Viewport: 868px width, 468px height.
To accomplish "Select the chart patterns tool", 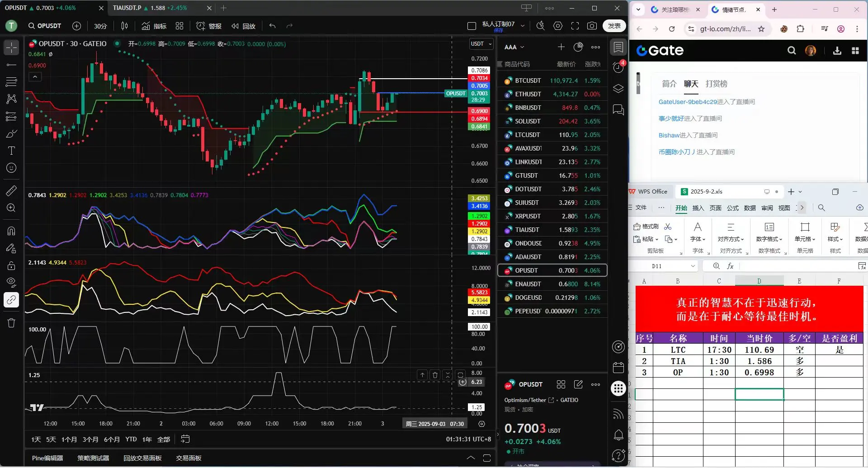I will pyautogui.click(x=11, y=99).
